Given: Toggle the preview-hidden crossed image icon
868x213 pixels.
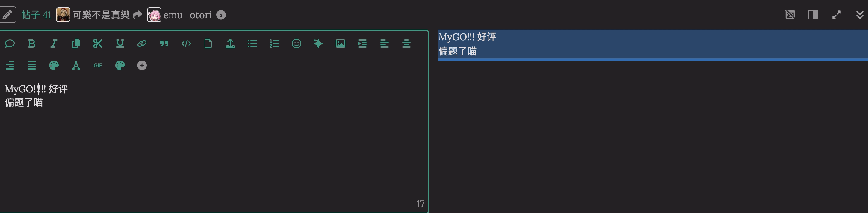Looking at the screenshot, I should tap(790, 15).
